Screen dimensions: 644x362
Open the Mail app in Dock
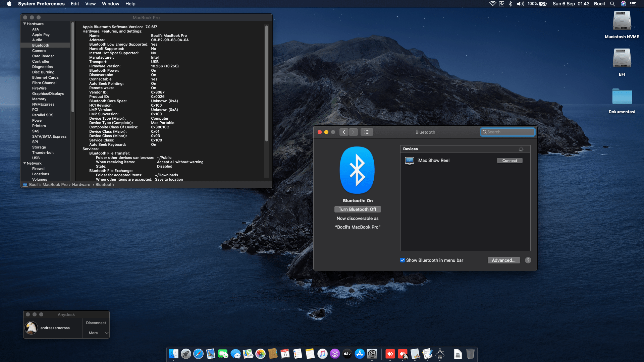[211, 354]
